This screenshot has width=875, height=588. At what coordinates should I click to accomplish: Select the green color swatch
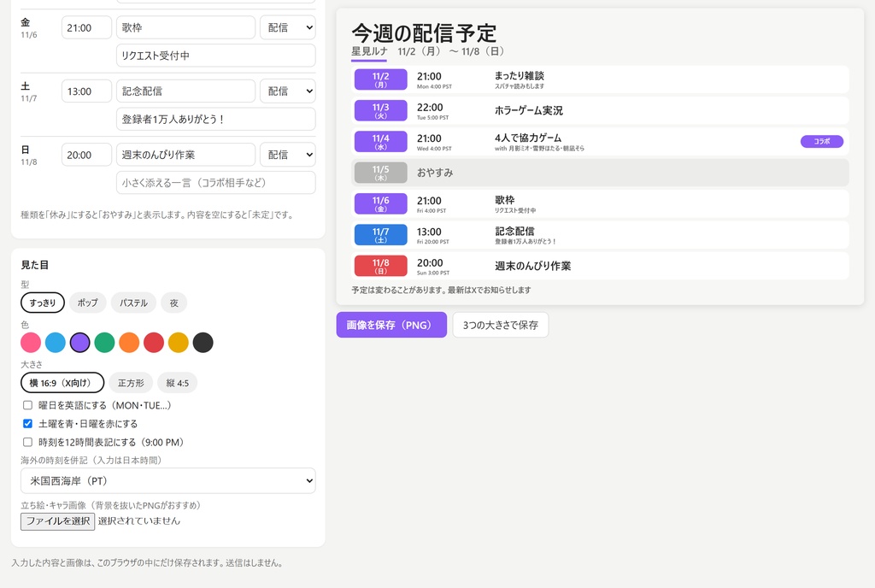tap(104, 343)
